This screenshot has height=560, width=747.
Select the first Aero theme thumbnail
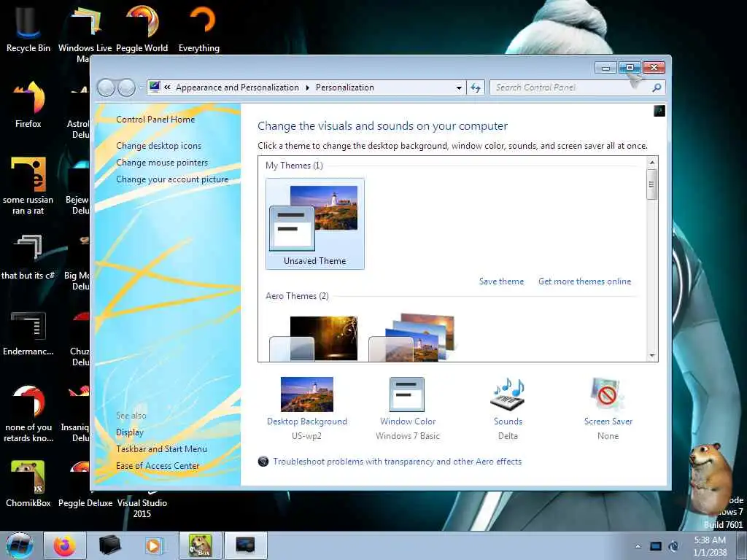tap(314, 338)
